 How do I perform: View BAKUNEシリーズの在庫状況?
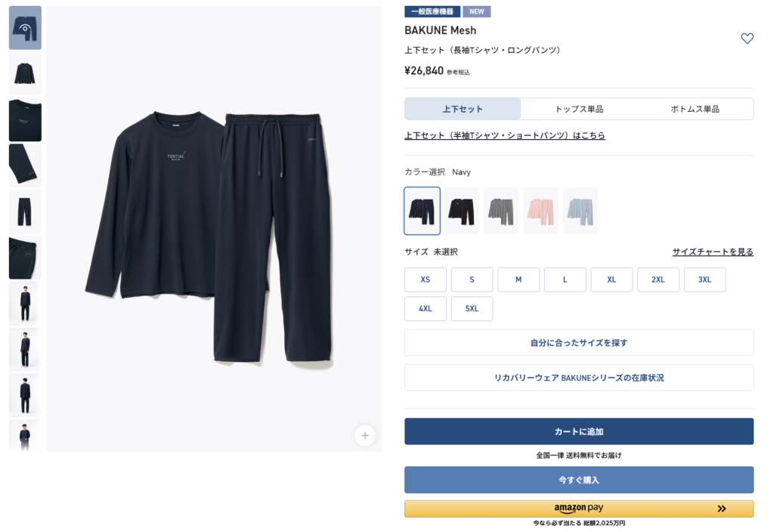pyautogui.click(x=579, y=378)
